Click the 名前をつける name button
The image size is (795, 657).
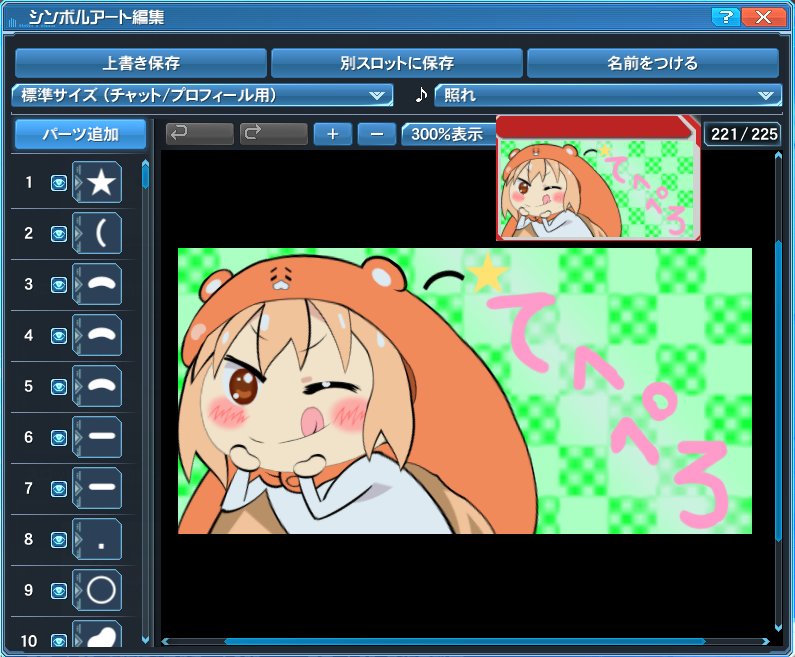coord(653,63)
